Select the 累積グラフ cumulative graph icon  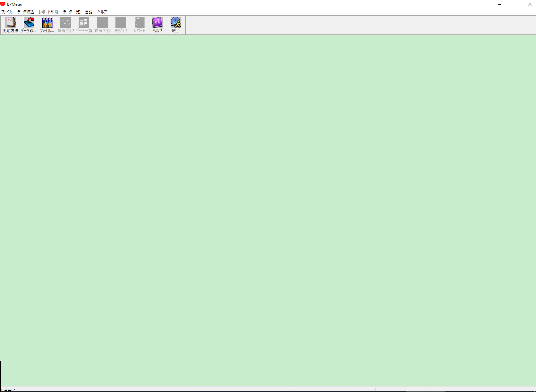[102, 25]
